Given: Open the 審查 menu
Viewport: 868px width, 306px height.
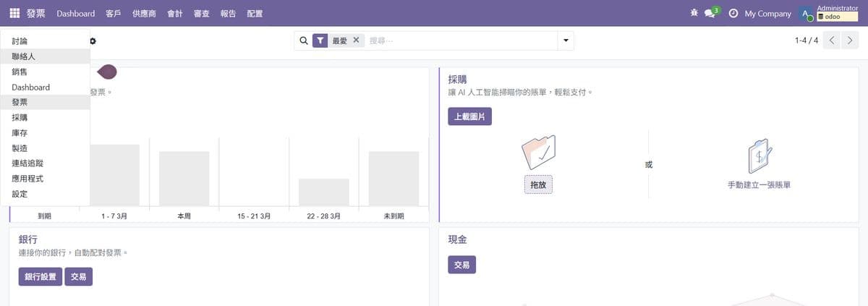Looking at the screenshot, I should coord(202,13).
